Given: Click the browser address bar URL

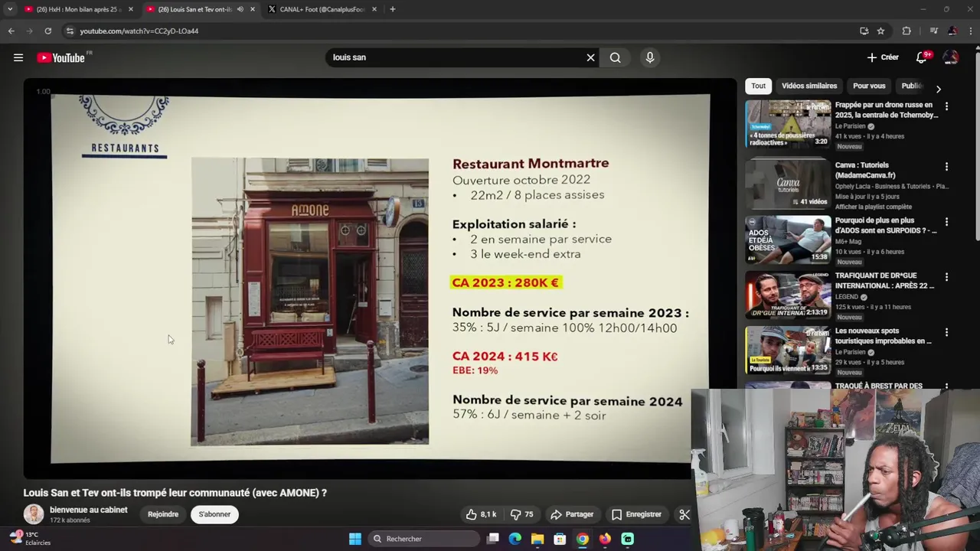Looking at the screenshot, I should click(139, 31).
